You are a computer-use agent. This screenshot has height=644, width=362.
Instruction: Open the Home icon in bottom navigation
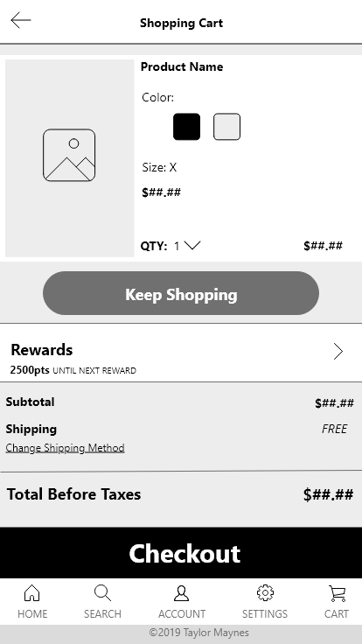32,592
